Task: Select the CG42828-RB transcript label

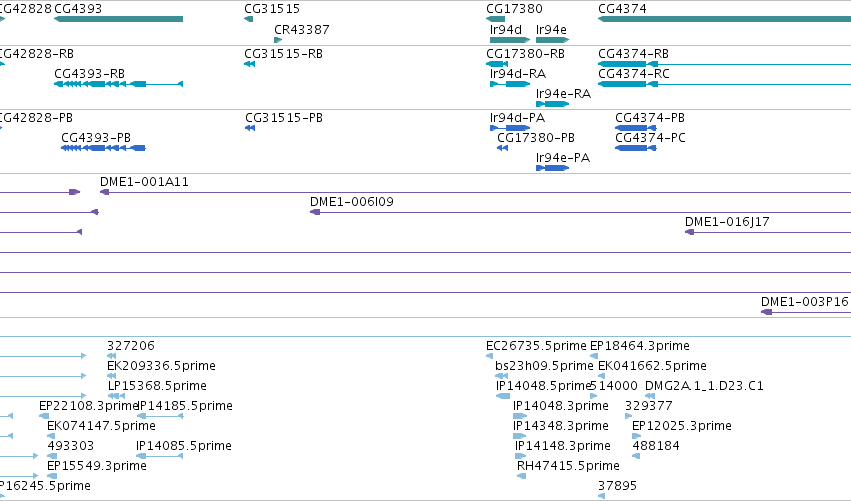Action: coord(36,54)
